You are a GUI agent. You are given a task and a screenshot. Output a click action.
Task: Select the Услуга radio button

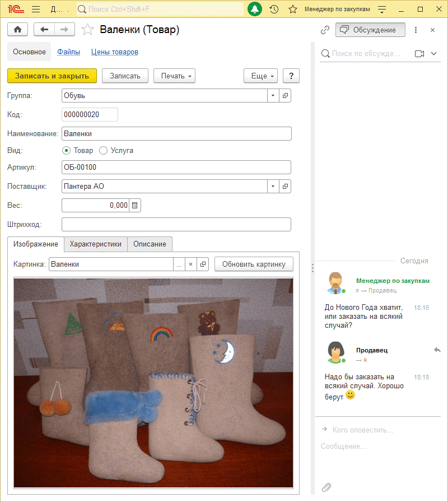point(103,151)
